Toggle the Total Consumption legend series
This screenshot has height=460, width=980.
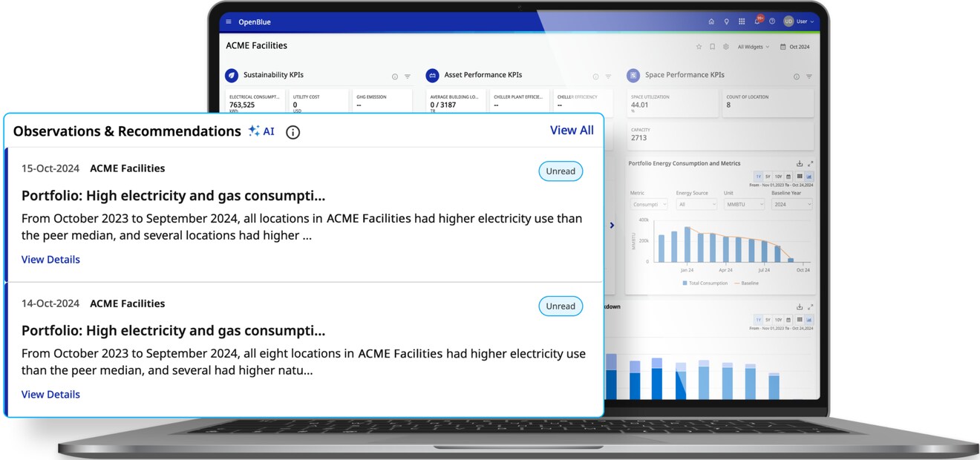point(705,283)
